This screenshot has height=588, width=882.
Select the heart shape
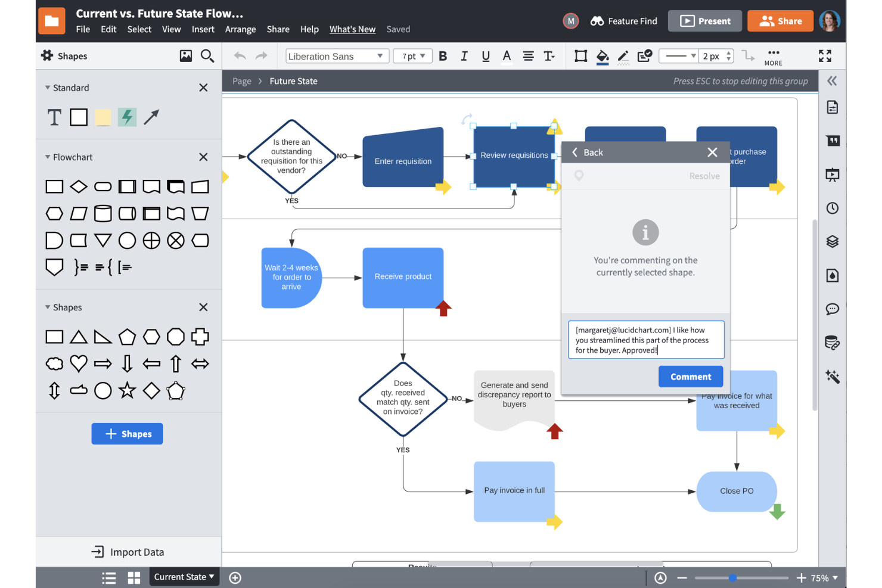[x=79, y=363]
